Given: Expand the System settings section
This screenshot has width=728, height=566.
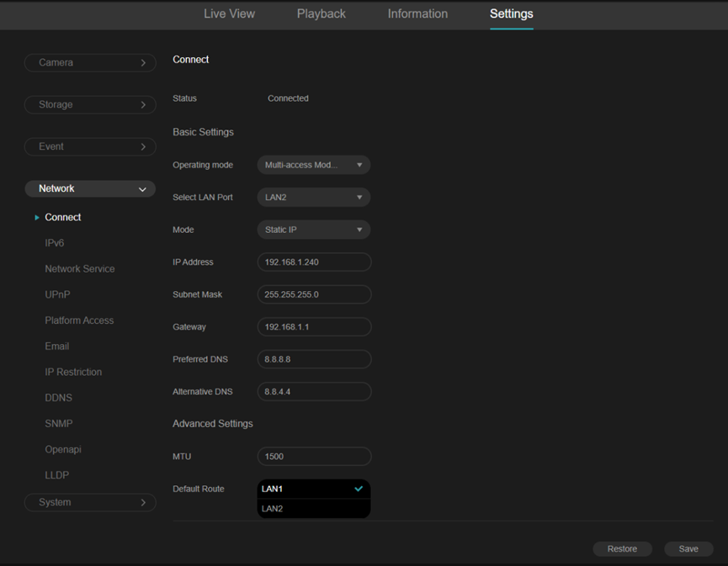Looking at the screenshot, I should [90, 503].
